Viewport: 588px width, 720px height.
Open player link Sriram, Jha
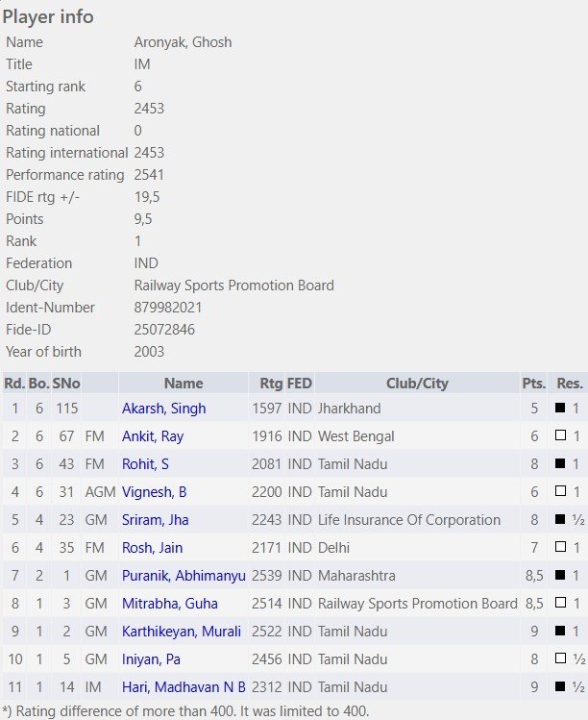155,520
